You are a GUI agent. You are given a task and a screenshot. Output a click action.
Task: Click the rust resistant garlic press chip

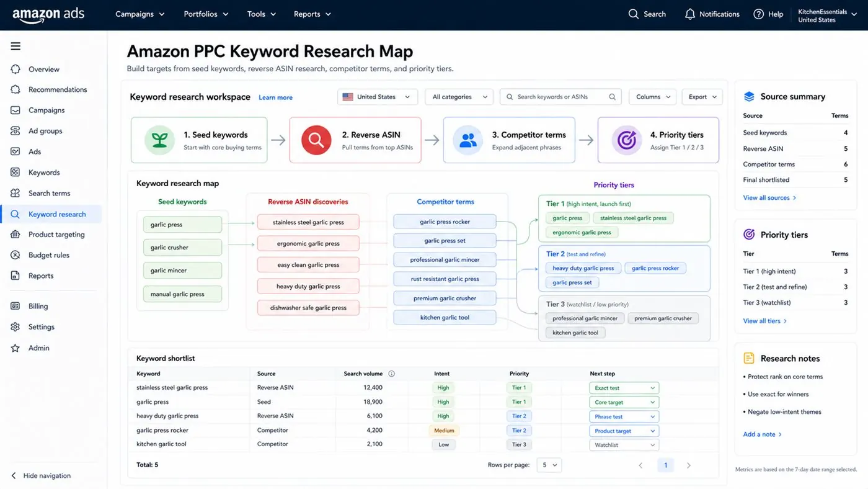coord(445,279)
